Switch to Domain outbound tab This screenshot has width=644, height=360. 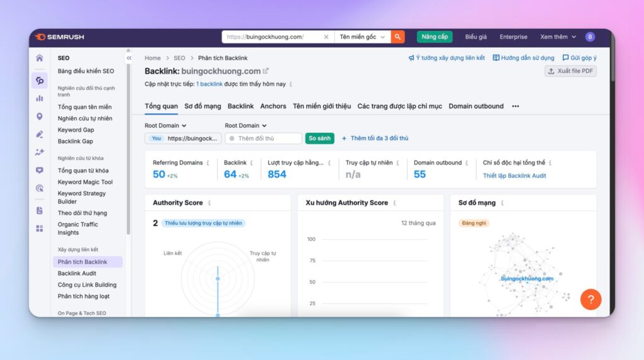pos(476,106)
